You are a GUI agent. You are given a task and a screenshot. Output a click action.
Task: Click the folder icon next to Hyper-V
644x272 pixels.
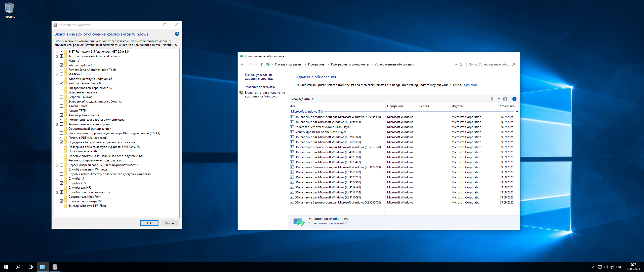(x=65, y=61)
